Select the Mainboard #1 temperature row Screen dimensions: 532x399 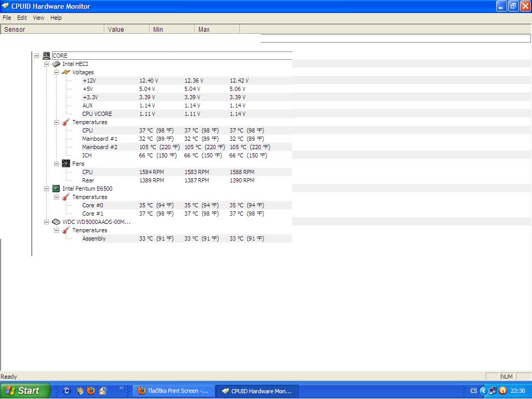[x=187, y=139]
